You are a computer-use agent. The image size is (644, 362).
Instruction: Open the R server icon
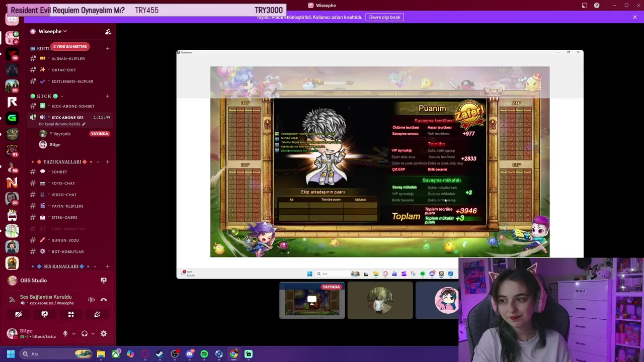point(12,102)
